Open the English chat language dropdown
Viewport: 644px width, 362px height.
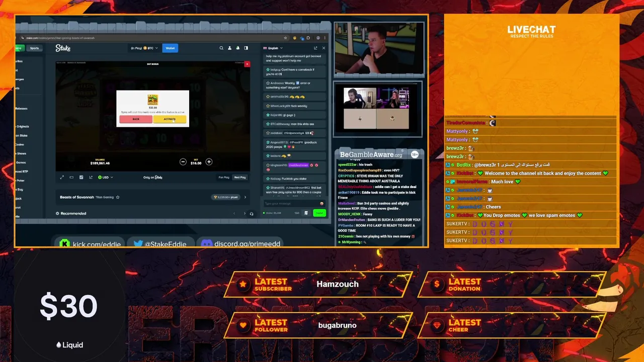pos(273,48)
